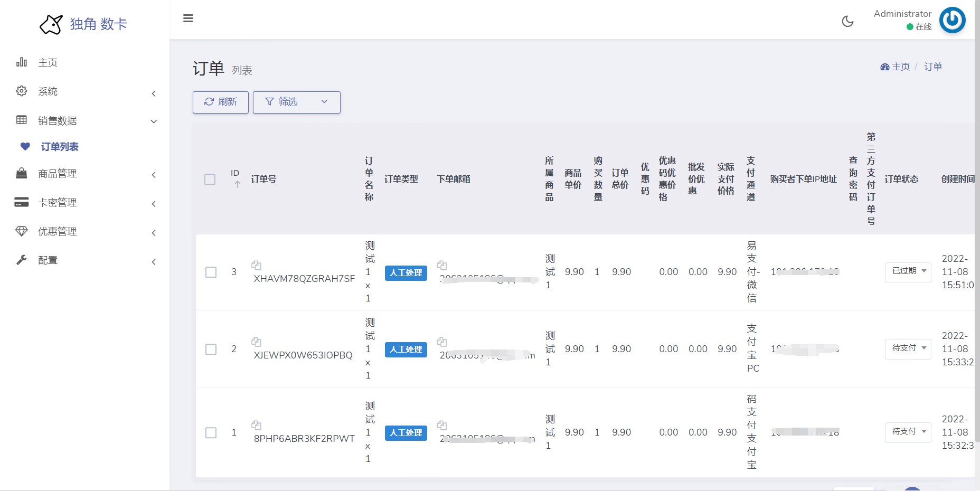Click the 刷新 refresh button
Screen dimensions: 980x491
(220, 102)
